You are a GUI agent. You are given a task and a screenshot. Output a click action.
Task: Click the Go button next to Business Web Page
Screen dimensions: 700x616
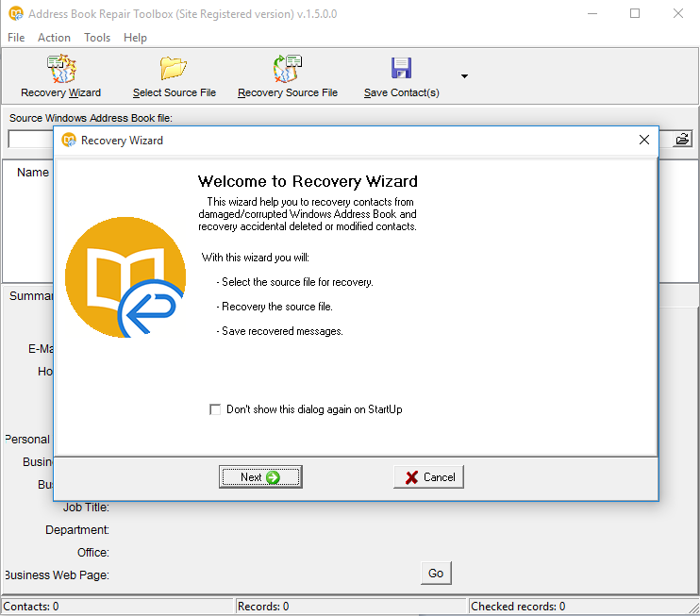pos(436,573)
